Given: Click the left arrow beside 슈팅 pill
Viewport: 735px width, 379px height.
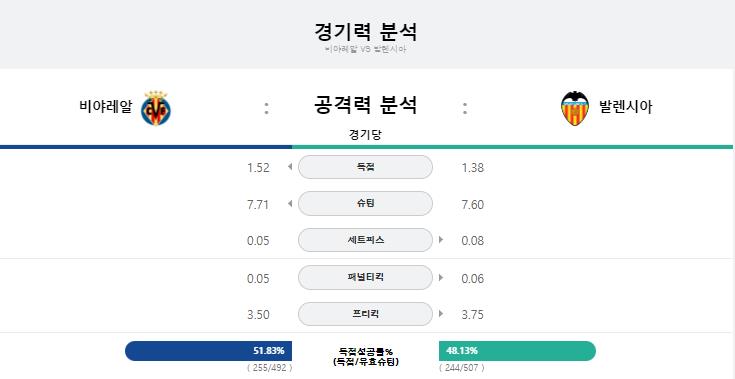Looking at the screenshot, I should [290, 203].
